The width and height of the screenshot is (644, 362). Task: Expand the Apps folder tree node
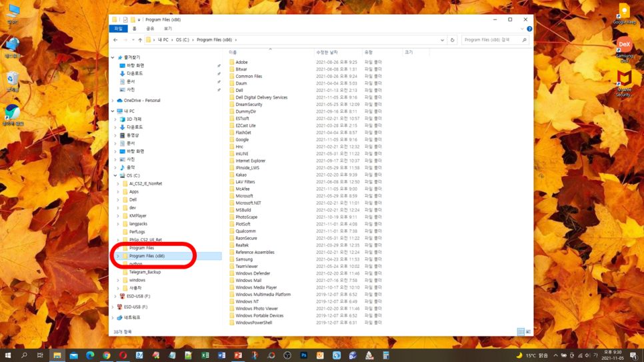(118, 191)
